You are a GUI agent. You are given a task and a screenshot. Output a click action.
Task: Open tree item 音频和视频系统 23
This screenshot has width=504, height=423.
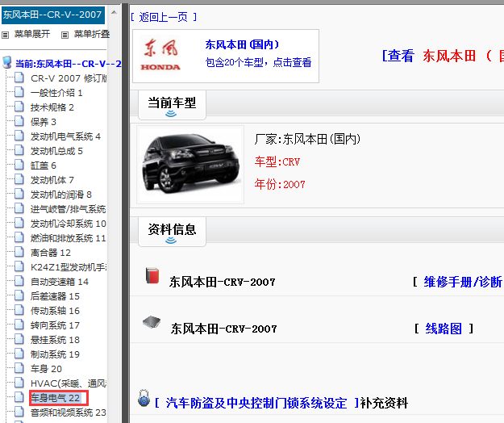69,413
